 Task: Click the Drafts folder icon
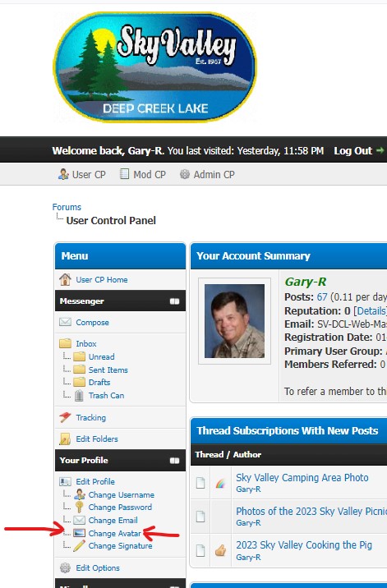pos(79,382)
